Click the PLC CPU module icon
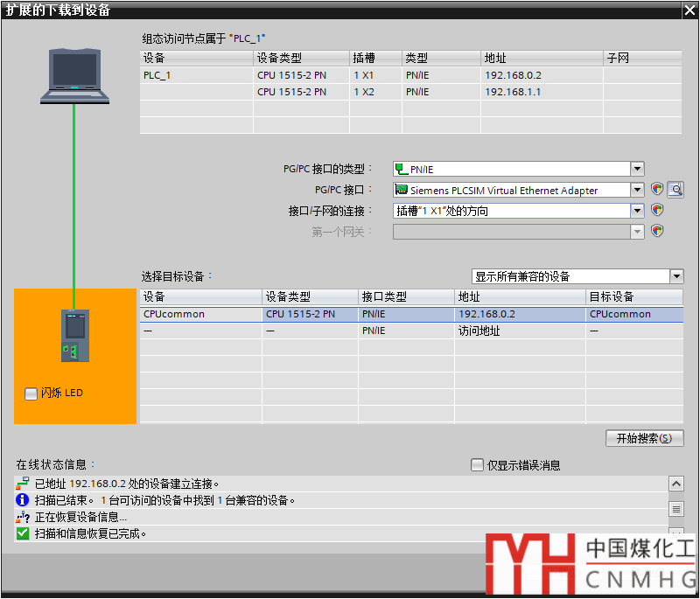Screen dimensions: 700x599 pos(75,336)
